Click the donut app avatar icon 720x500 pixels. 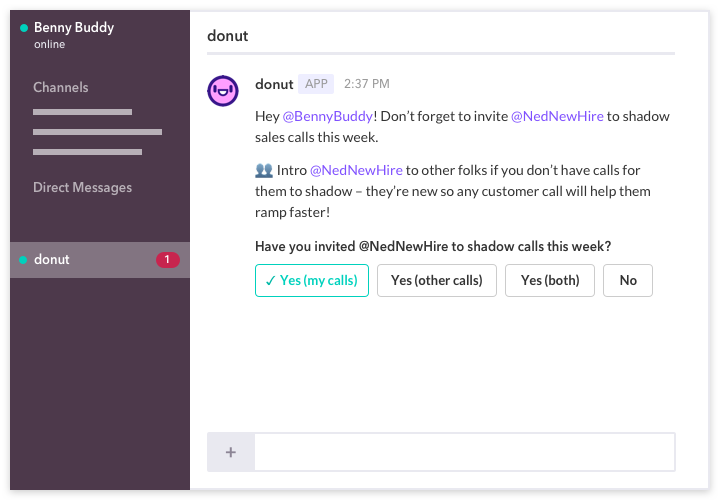(x=223, y=91)
